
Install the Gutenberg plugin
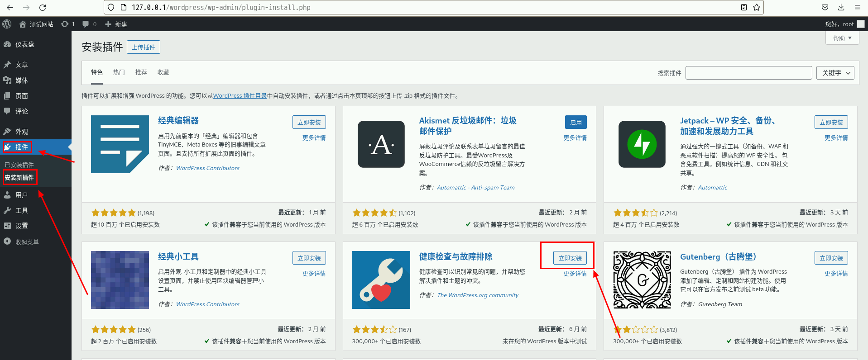pos(831,258)
